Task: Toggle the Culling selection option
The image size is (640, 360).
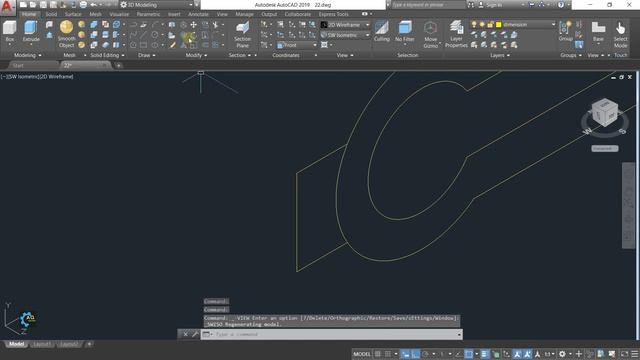Action: pos(382,31)
